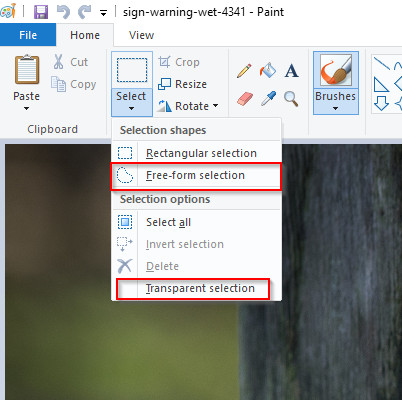Viewport: 402px width, 400px height.
Task: Select the Magnifier tool
Action: (x=291, y=99)
